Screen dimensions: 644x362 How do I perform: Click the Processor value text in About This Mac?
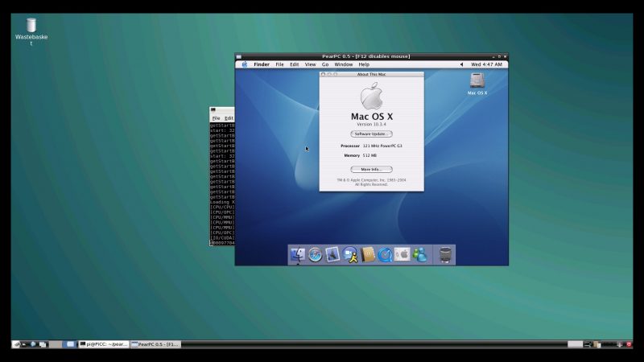(x=382, y=146)
